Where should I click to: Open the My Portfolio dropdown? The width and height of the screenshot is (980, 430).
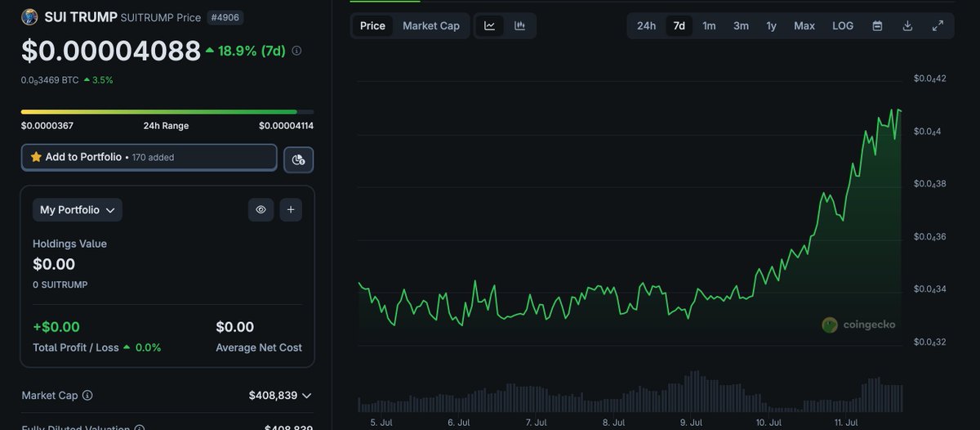pyautogui.click(x=78, y=210)
